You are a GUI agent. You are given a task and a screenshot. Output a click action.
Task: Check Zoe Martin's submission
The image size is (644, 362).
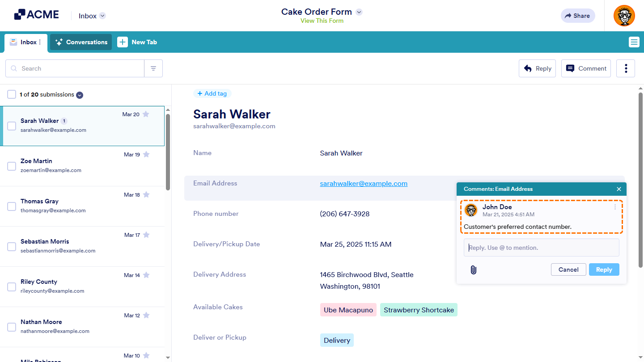[12, 166]
